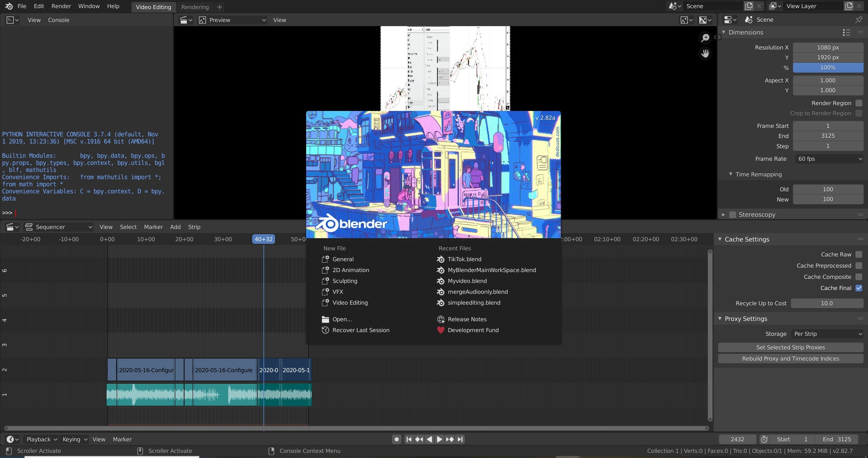Enable the Cache Raw checkbox

click(859, 254)
